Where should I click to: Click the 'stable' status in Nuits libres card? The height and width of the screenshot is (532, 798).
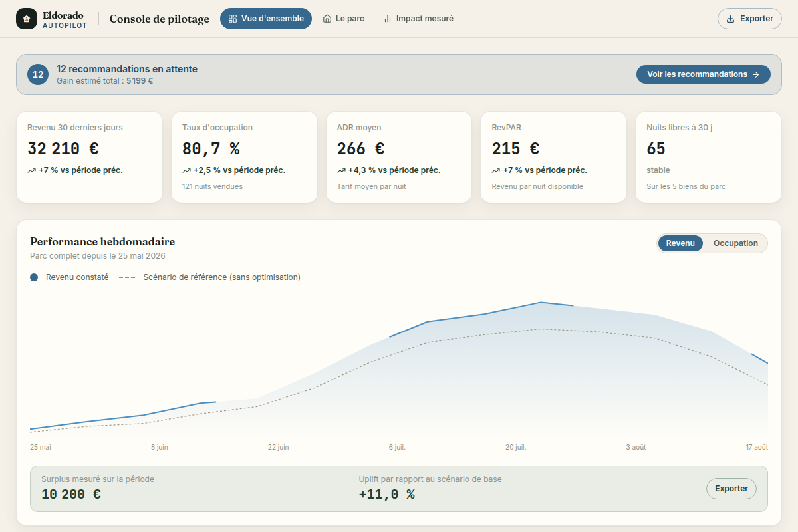(658, 170)
